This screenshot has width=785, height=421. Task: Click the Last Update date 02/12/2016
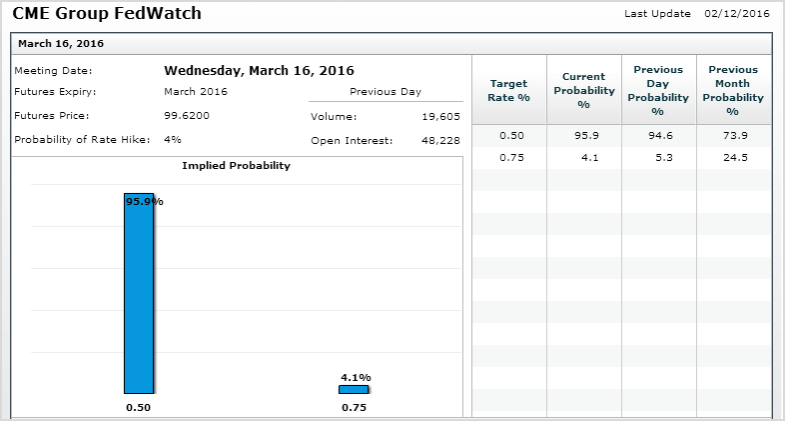coord(737,14)
